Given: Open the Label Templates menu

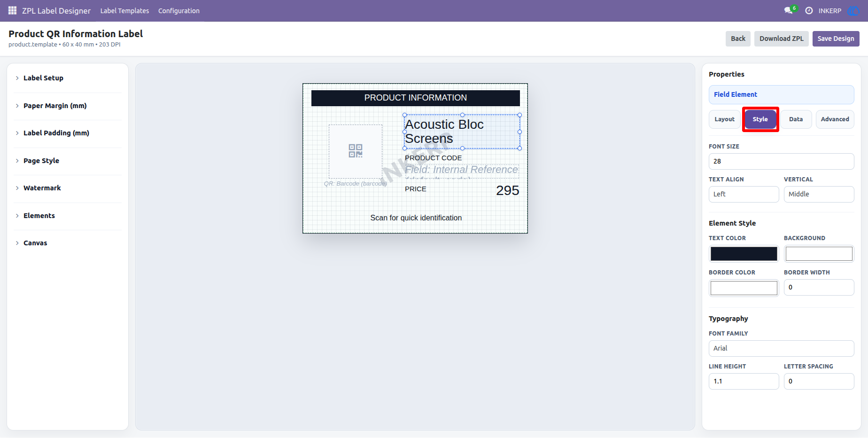Looking at the screenshot, I should tap(124, 11).
